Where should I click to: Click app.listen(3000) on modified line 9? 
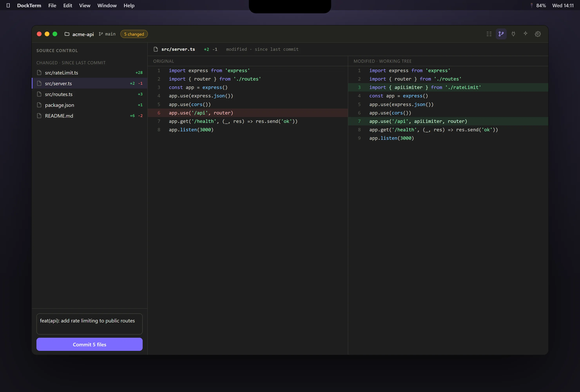pos(391,138)
